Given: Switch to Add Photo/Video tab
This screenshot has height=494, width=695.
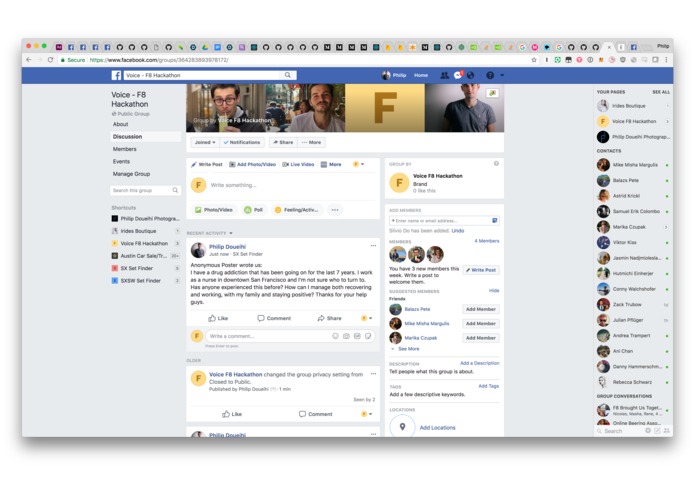Looking at the screenshot, I should pos(252,164).
